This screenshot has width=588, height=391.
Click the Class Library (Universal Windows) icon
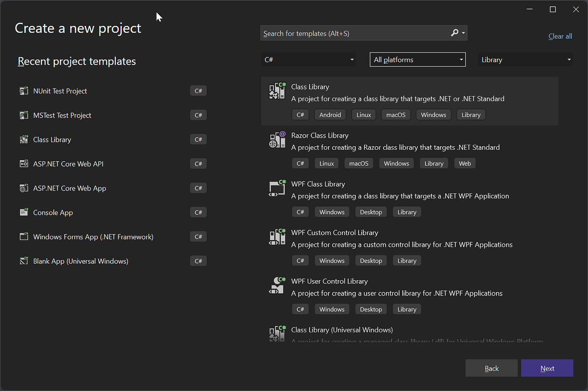point(277,334)
